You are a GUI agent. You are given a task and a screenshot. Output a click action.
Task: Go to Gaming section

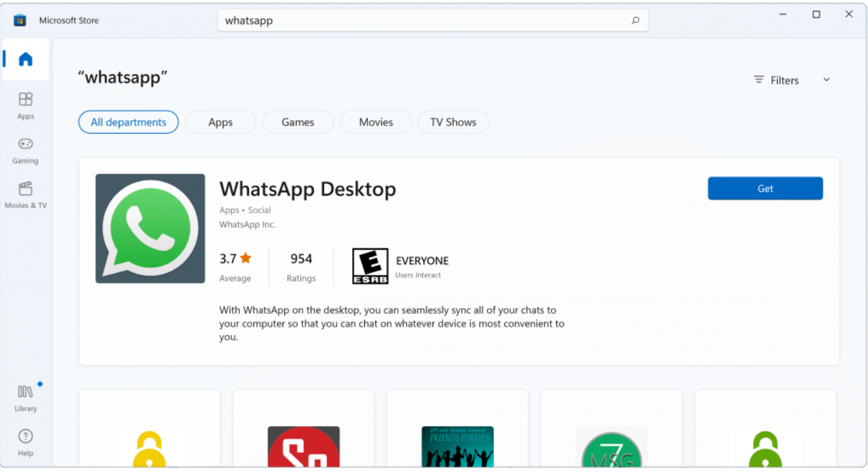click(25, 150)
